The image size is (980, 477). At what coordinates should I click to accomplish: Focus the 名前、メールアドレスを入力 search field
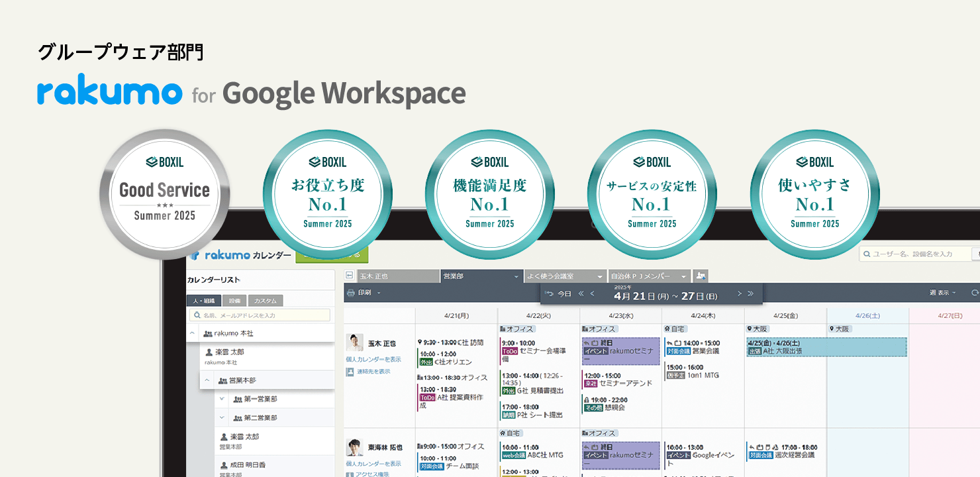[x=259, y=315]
